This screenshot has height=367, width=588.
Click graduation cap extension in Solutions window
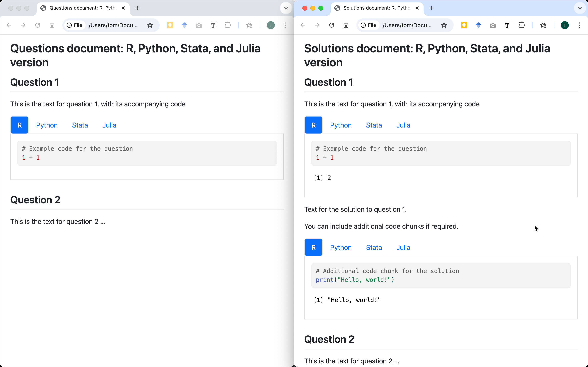click(x=478, y=25)
